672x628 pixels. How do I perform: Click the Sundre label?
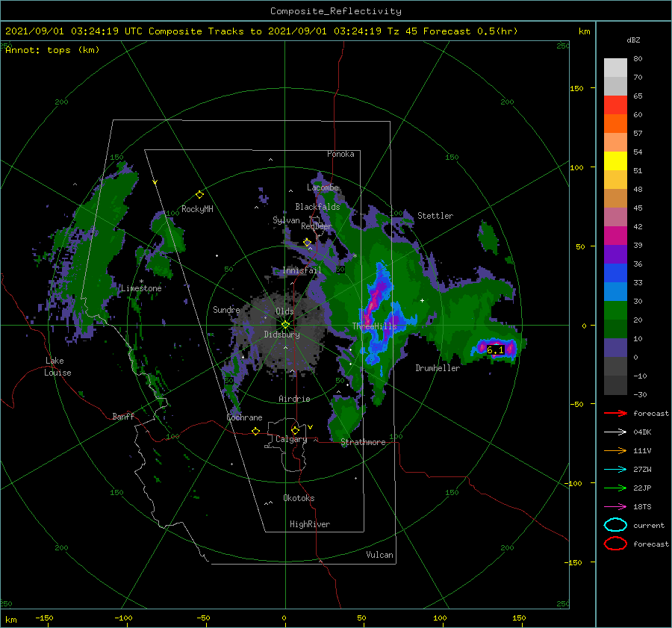coord(226,309)
